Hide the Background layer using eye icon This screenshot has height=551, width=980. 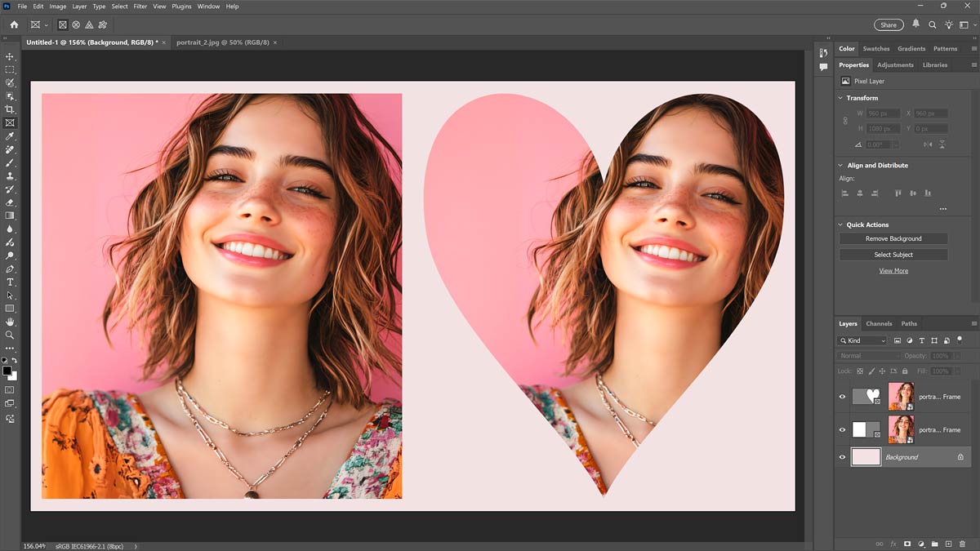842,457
